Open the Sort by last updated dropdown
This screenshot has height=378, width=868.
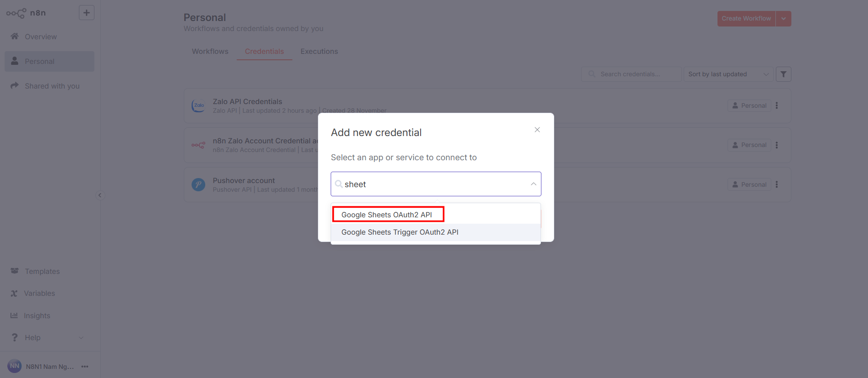tap(728, 74)
